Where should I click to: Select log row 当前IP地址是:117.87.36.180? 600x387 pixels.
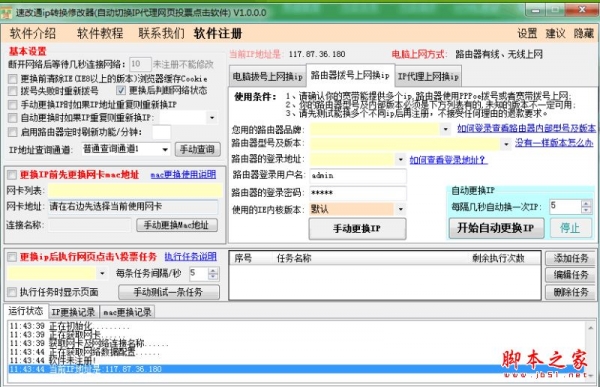coord(297,369)
